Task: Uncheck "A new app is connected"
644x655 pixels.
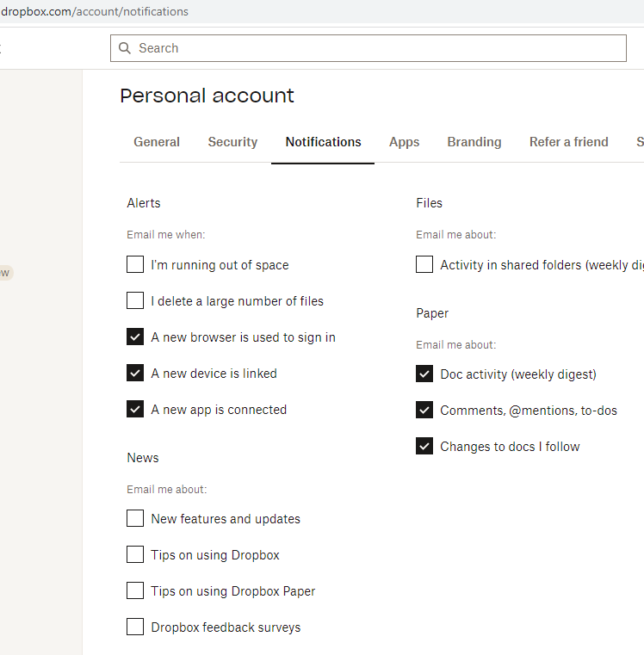Action: pos(135,409)
